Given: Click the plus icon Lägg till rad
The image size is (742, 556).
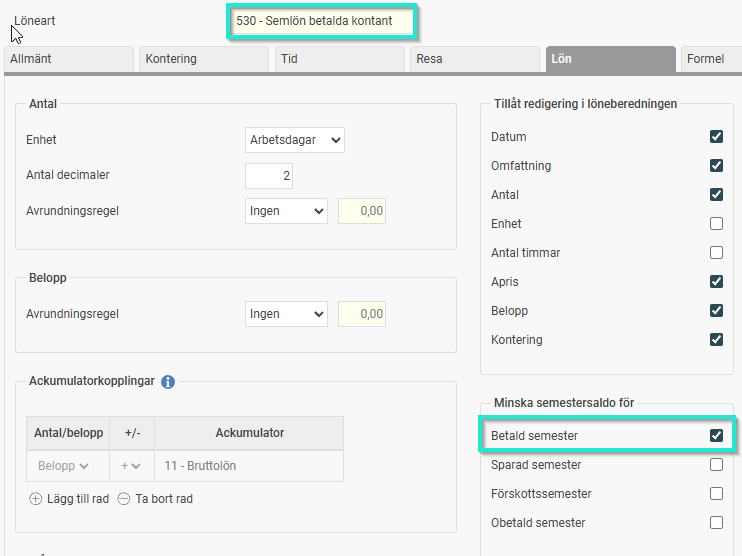Looking at the screenshot, I should pyautogui.click(x=36, y=498).
